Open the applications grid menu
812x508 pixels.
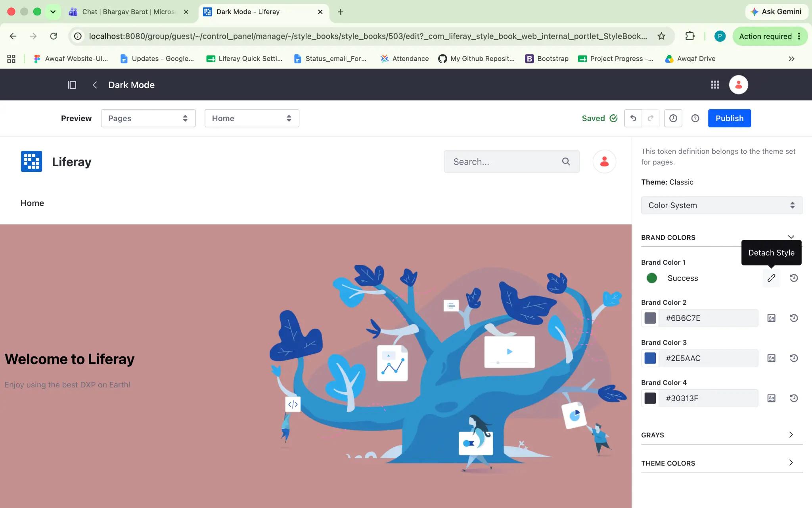pyautogui.click(x=715, y=85)
